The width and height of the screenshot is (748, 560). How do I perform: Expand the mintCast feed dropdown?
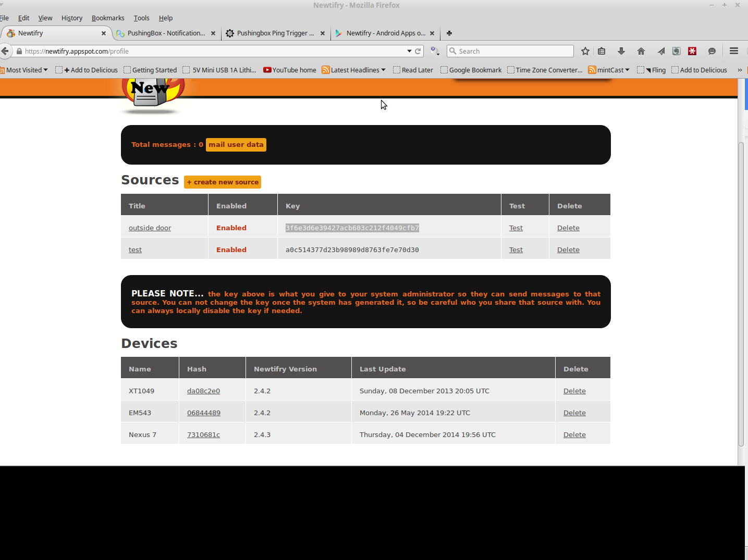[609, 70]
